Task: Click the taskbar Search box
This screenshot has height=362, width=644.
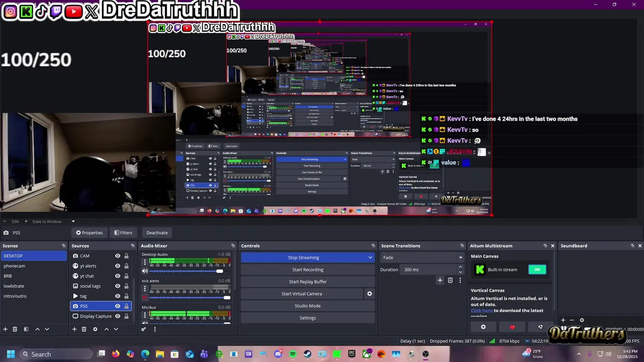Action: tap(55, 354)
